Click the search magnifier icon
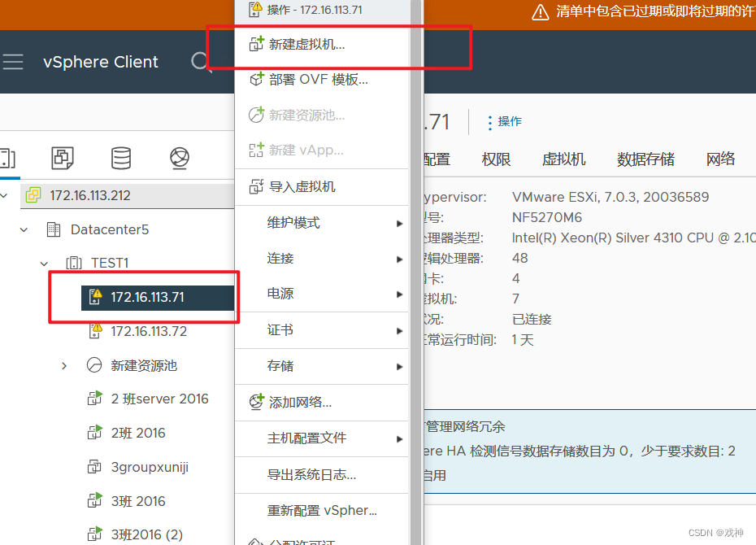Image resolution: width=756 pixels, height=545 pixels. click(200, 62)
